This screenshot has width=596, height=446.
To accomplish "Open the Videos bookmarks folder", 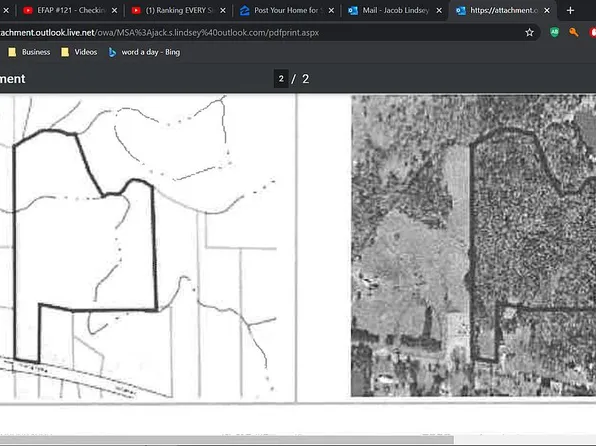I will [x=79, y=52].
